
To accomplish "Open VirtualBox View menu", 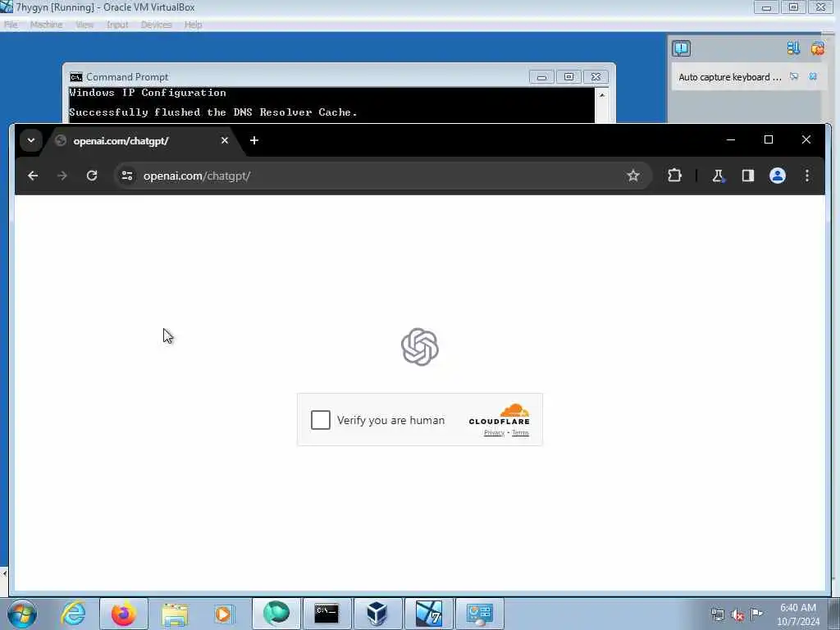I will pos(84,25).
